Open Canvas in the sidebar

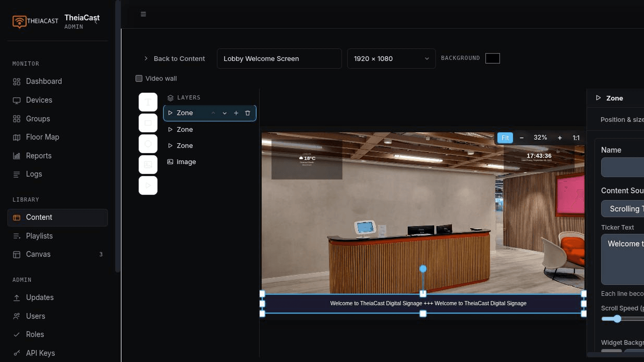click(58, 254)
